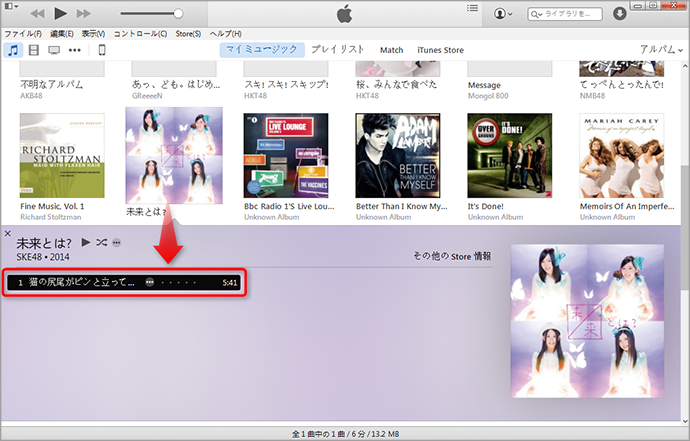Click the rewind previous track button

pos(37,14)
